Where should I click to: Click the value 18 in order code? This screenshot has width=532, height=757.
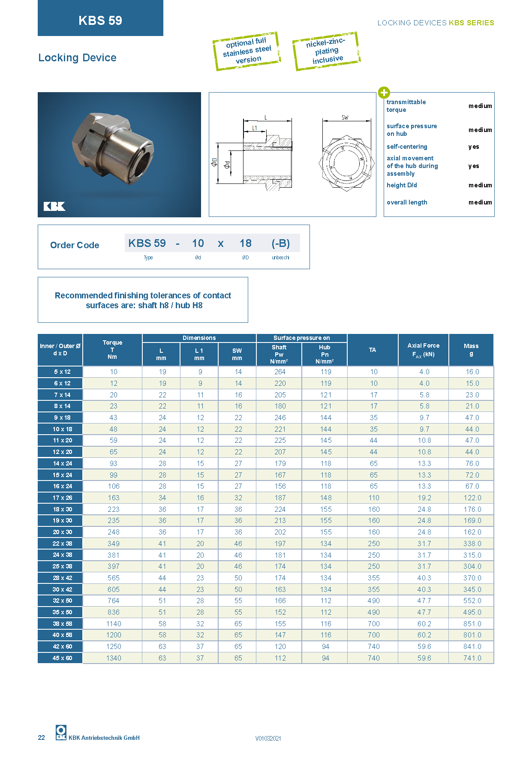point(245,243)
